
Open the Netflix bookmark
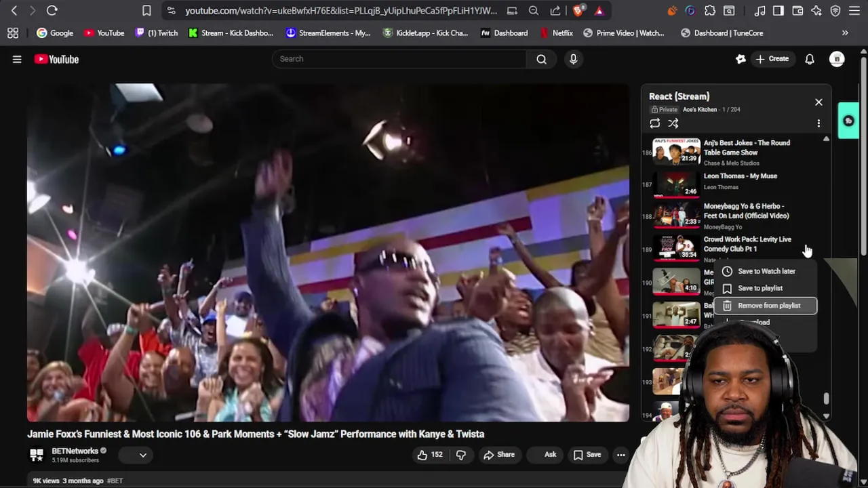pyautogui.click(x=556, y=33)
